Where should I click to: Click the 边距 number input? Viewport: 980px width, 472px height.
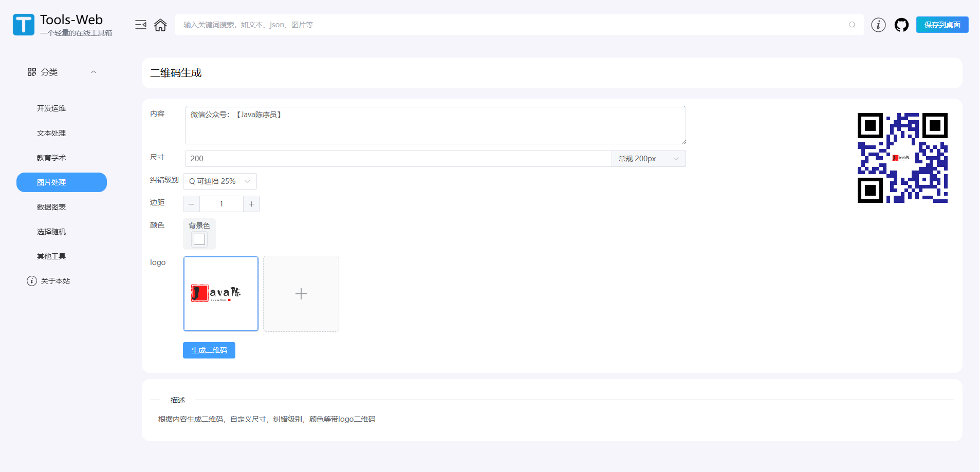point(221,204)
